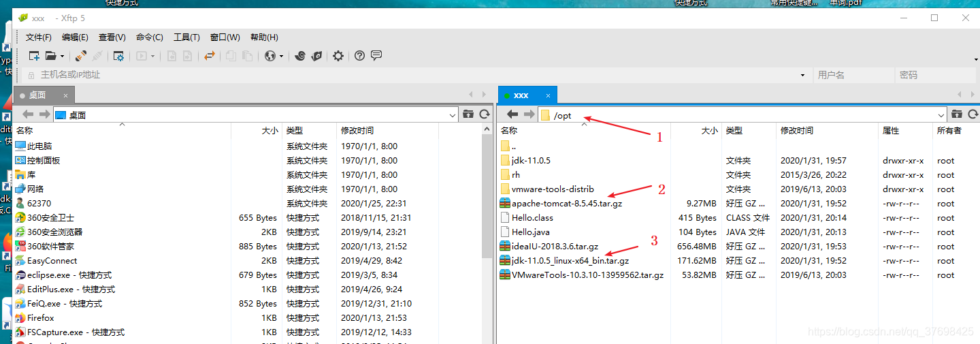Refresh the local 桌面 pane
980x344 pixels.
(x=485, y=114)
